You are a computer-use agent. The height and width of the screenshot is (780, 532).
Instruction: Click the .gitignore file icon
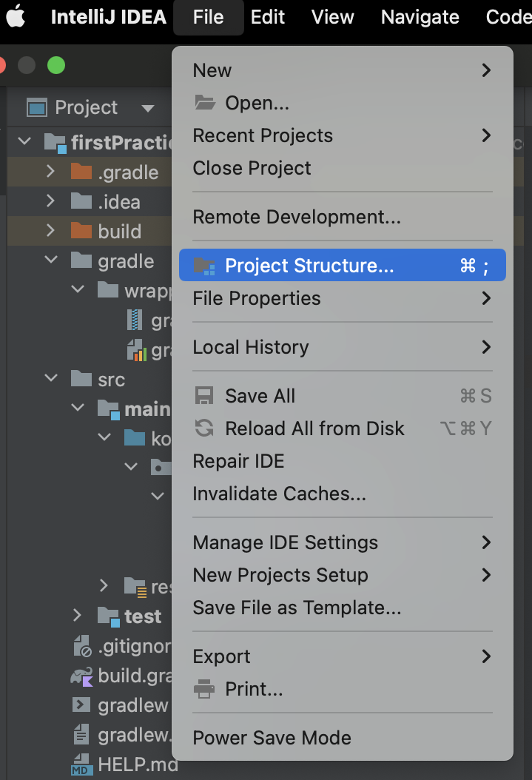pos(82,646)
